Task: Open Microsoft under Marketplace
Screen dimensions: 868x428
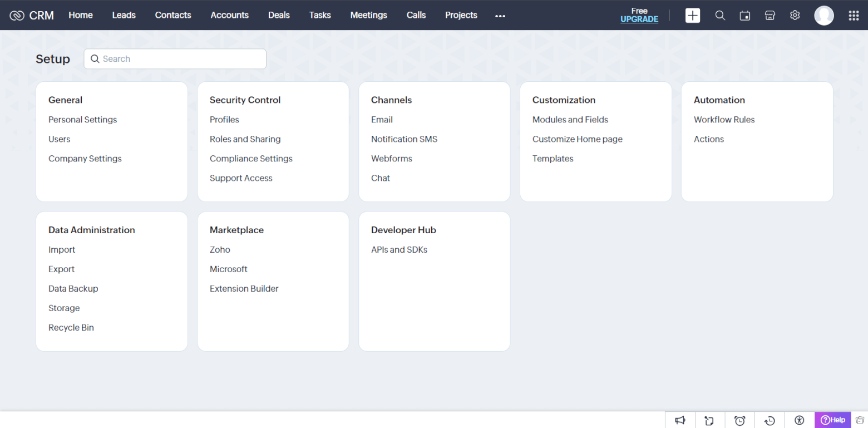Action: (229, 269)
